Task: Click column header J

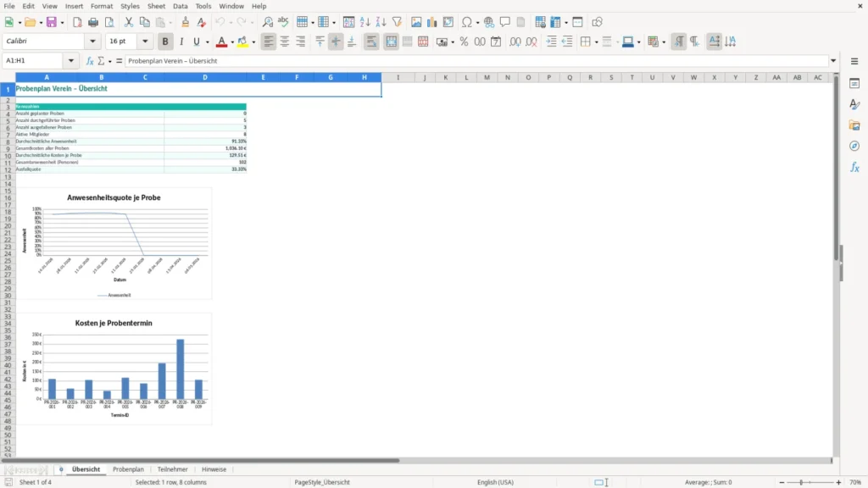Action: [425, 77]
